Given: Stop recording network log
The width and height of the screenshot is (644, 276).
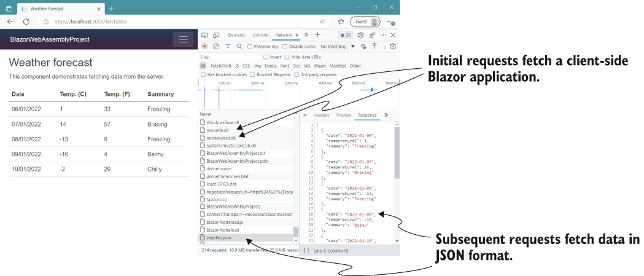Looking at the screenshot, I should pyautogui.click(x=204, y=47).
